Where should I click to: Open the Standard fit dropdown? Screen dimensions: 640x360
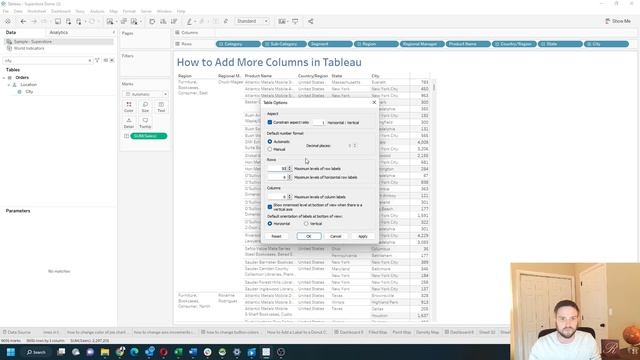(x=252, y=21)
